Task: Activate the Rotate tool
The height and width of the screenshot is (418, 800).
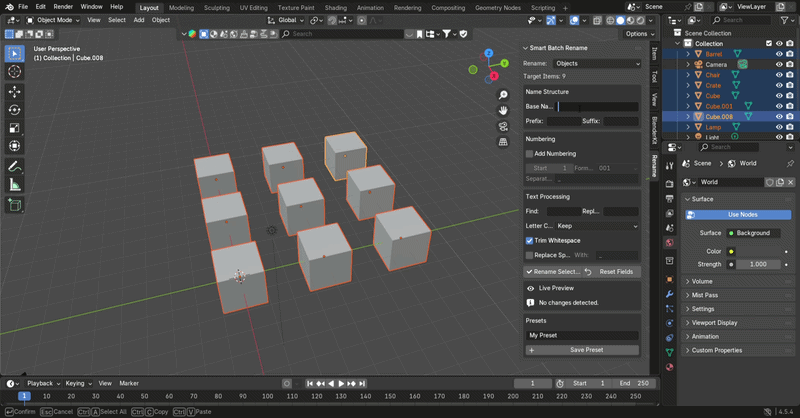Action: coord(14,110)
